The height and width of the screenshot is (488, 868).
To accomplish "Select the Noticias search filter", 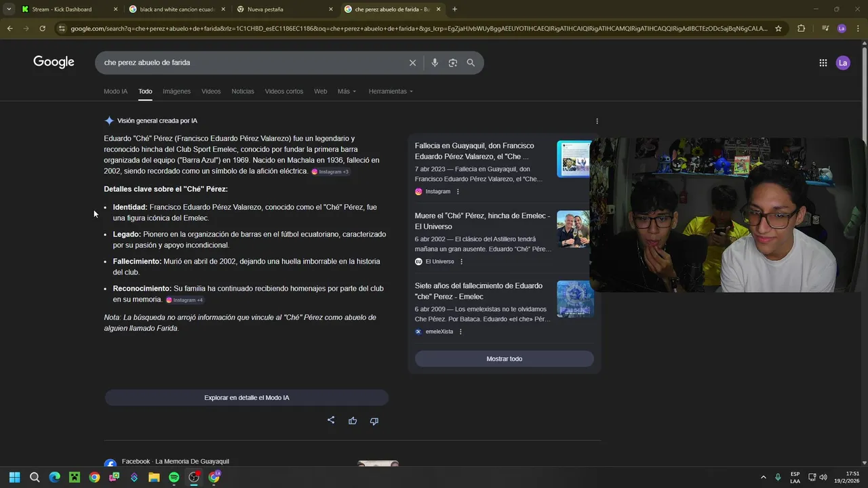I will (x=243, y=91).
